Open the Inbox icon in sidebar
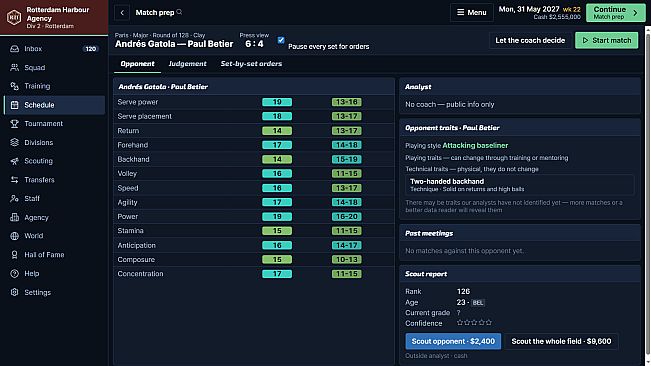 point(15,49)
